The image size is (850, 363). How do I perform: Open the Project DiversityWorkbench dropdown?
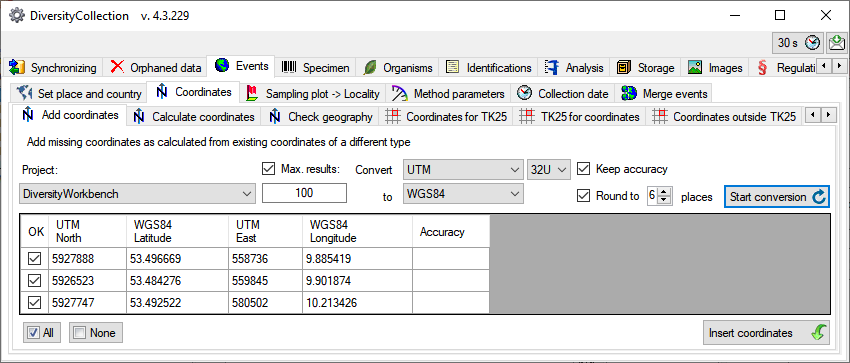point(137,193)
